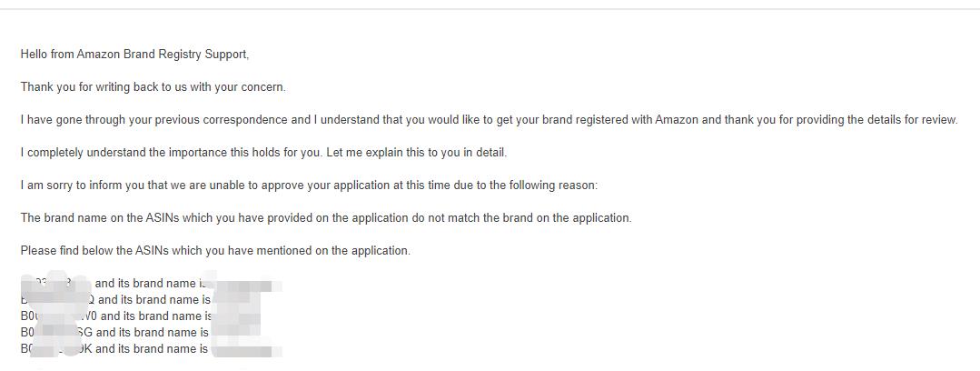The image size is (980, 371).
Task: Click the ASIN line ending in 9K
Action: pyautogui.click(x=152, y=348)
